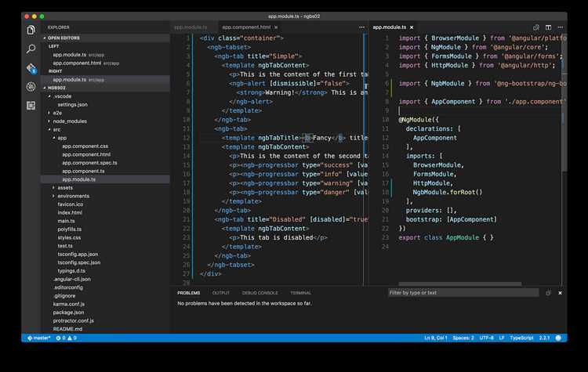The width and height of the screenshot is (588, 372).
Task: Click the feedback smiley in status bar
Action: 558,338
